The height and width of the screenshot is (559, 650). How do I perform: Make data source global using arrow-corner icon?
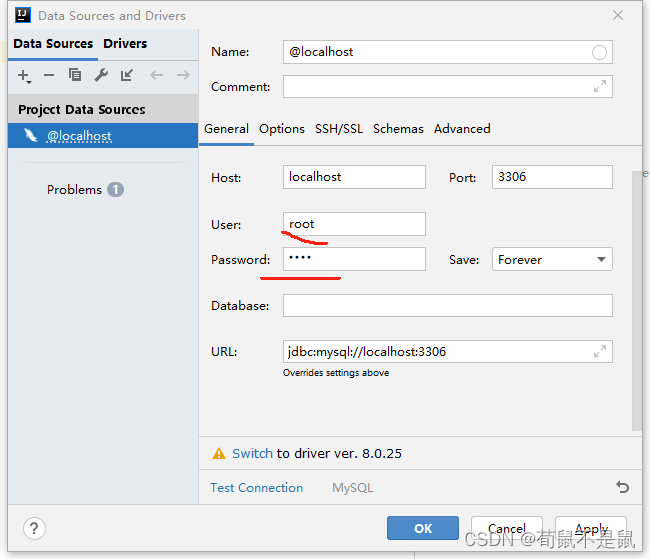point(126,75)
